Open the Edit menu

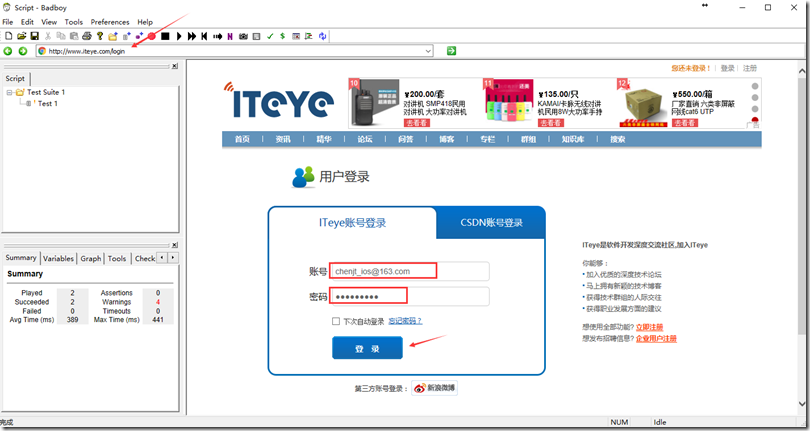27,22
